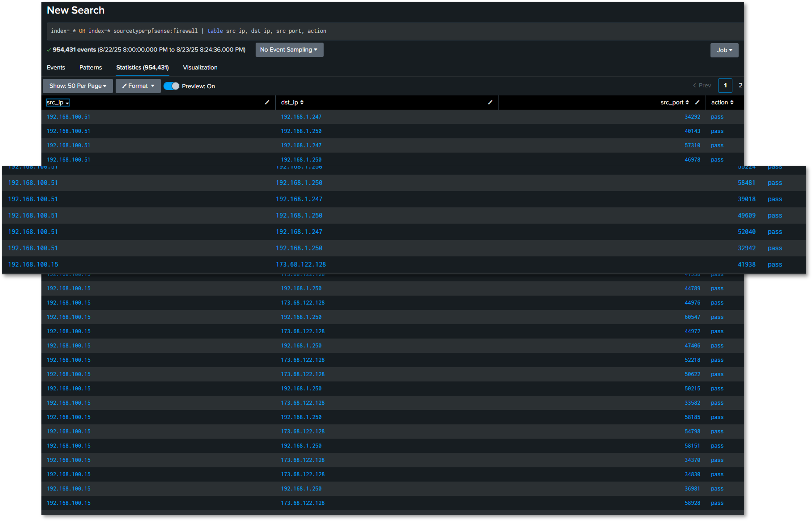Switch to the Visualization tab
Image resolution: width=812 pixels, height=521 pixels.
(x=200, y=67)
